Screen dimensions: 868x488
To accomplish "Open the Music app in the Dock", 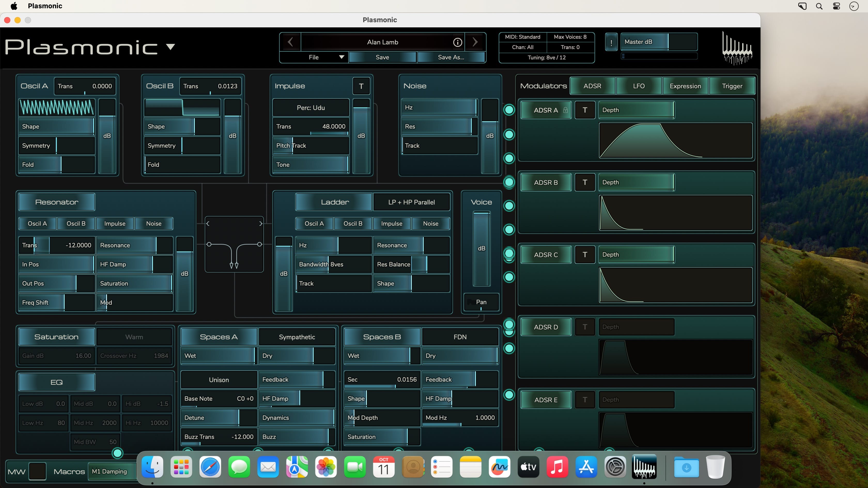I will pos(557,467).
